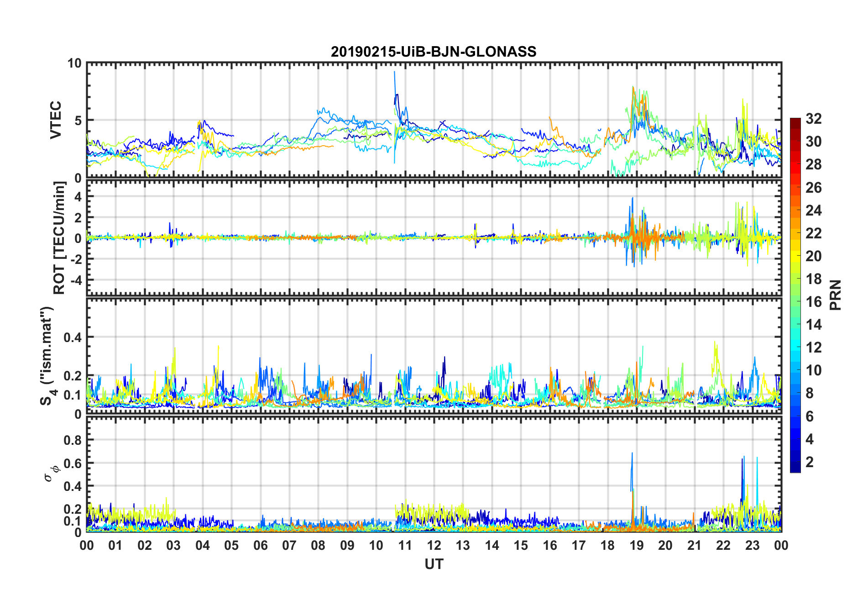Select x-axis hour tick 23
Screen dimensions: 868x590
point(753,546)
